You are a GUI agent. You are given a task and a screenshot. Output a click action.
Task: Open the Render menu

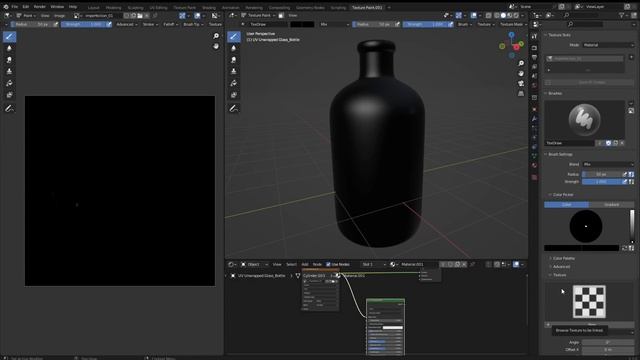[40, 7]
